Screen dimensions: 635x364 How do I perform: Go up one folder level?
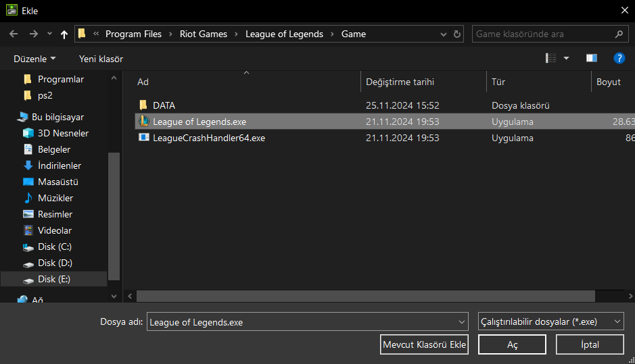[x=64, y=34]
